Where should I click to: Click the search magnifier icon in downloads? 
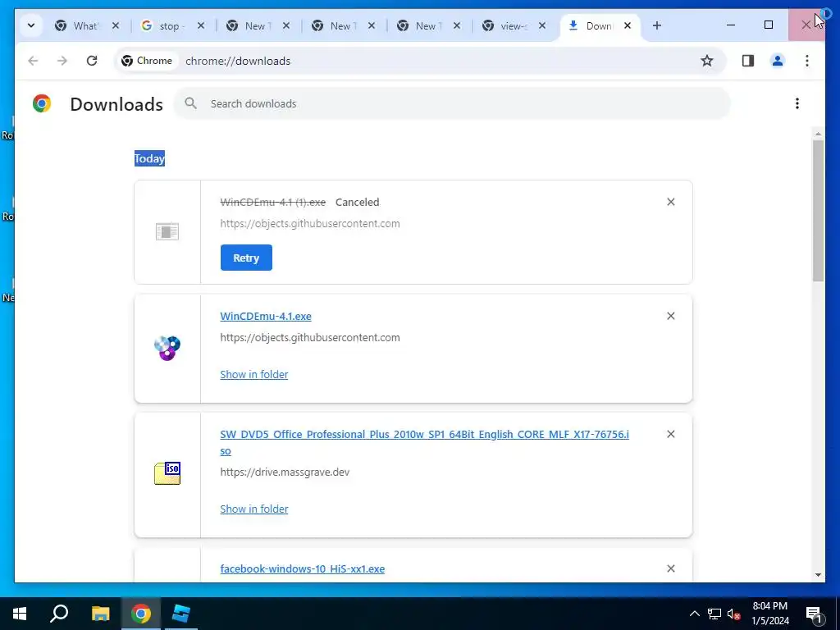[190, 103]
